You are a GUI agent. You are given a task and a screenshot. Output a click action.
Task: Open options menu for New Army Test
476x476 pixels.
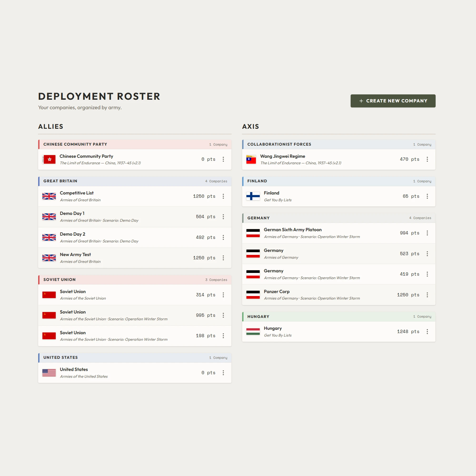click(223, 258)
